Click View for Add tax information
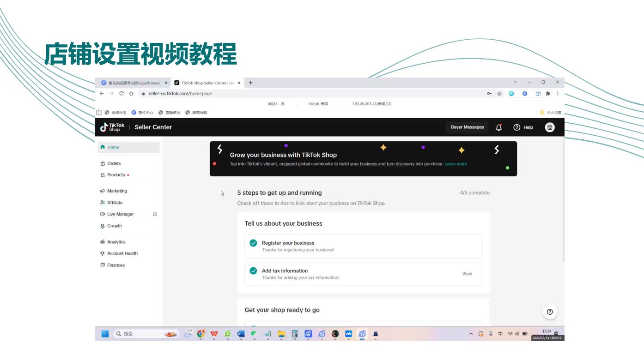644x360 pixels. (467, 274)
